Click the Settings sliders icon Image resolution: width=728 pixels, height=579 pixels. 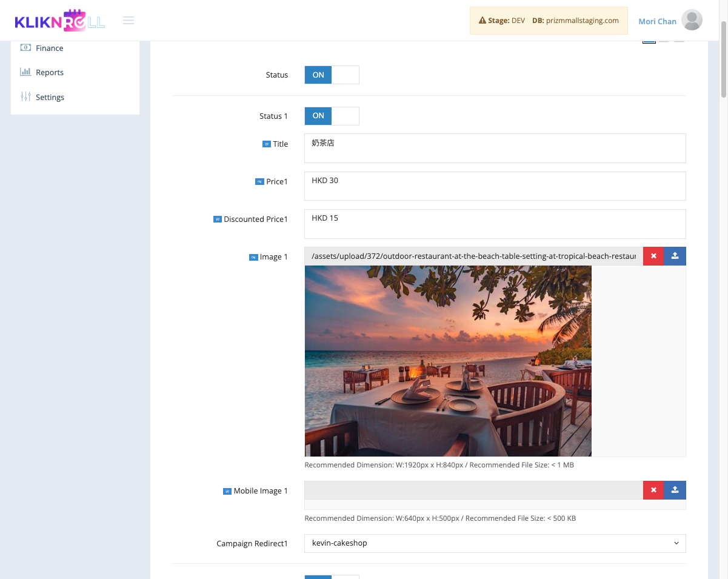tap(25, 97)
